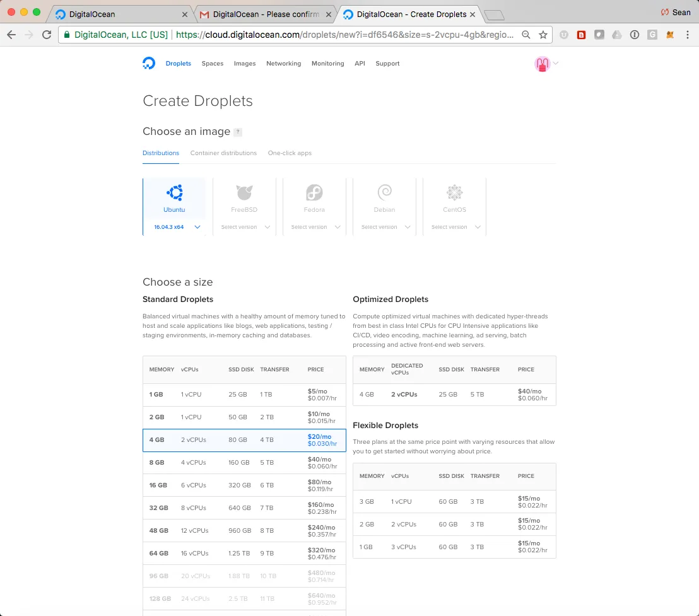Click the zoom magnifier icon in the address bar
This screenshot has width=699, height=616.
(x=526, y=35)
